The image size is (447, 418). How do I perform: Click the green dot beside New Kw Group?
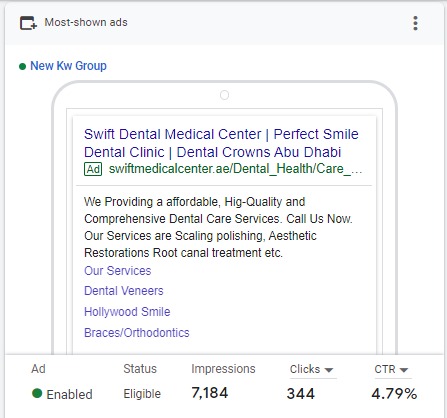click(22, 67)
